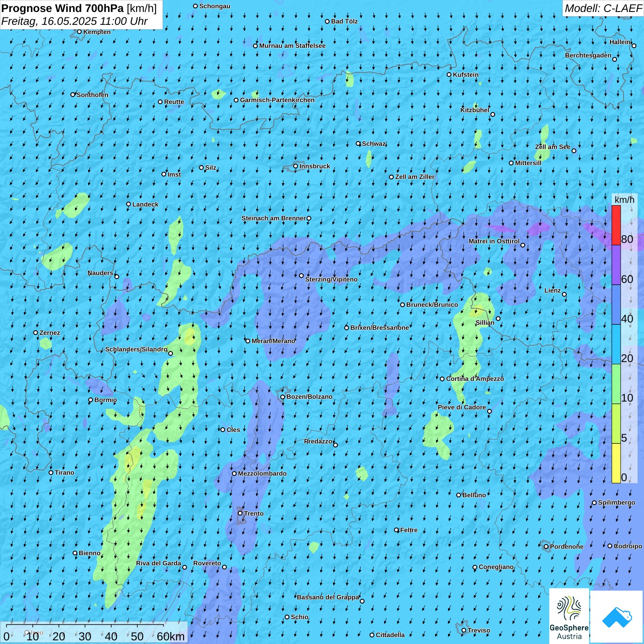Click the 'Zell am See' label
The height and width of the screenshot is (644, 644).
pyautogui.click(x=553, y=147)
